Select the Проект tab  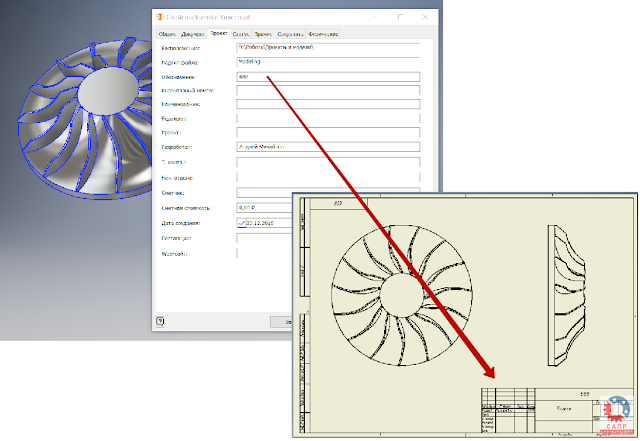coord(219,33)
